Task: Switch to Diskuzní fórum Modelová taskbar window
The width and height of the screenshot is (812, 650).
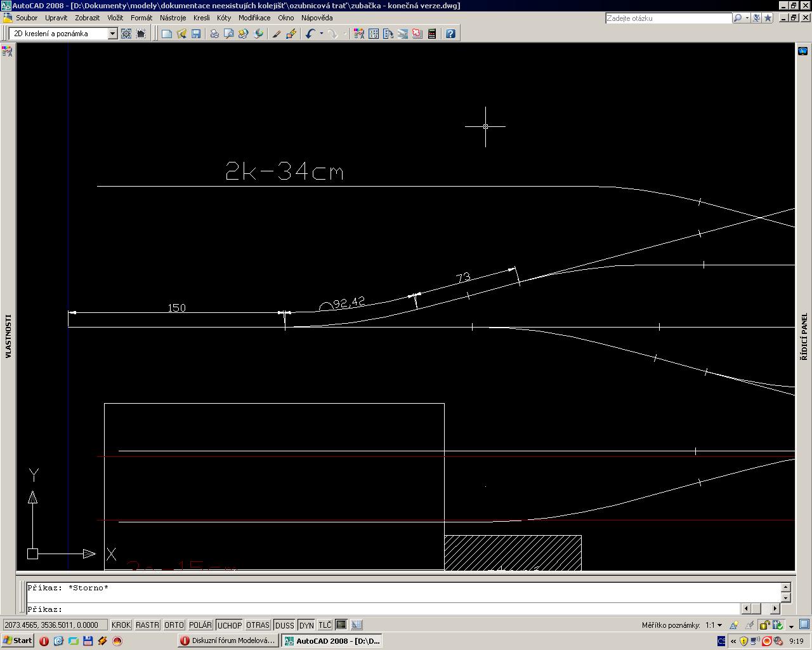Action: [x=228, y=640]
